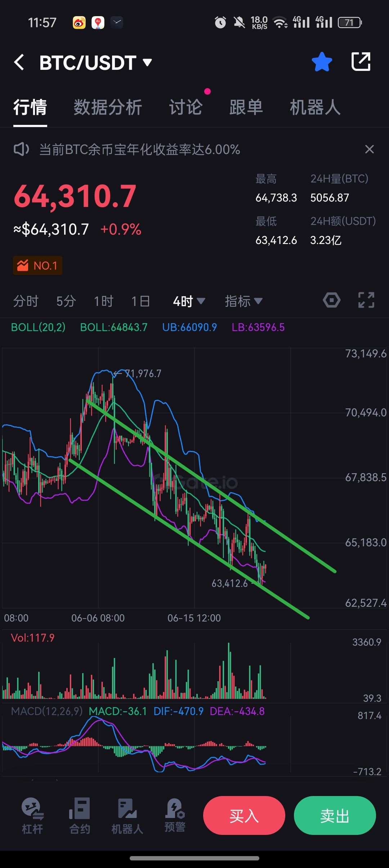Tap the +0.9% change value

click(121, 229)
